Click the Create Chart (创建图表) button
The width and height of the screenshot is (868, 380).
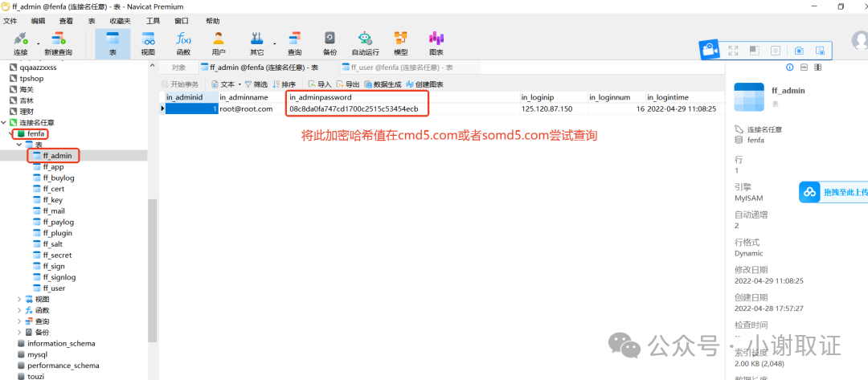pos(424,84)
